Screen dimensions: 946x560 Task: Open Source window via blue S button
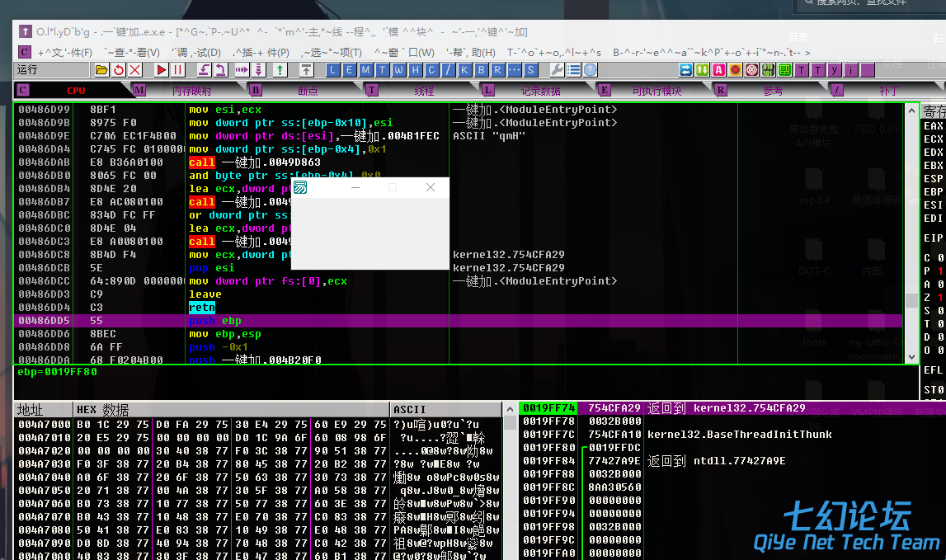tap(530, 70)
